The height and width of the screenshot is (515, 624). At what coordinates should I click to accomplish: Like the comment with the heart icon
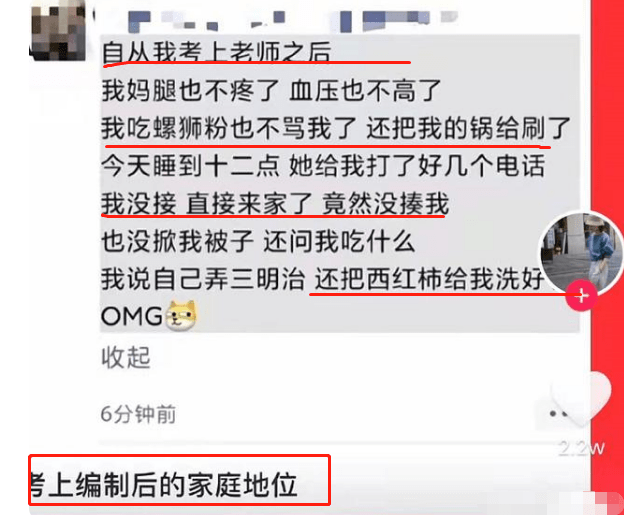click(x=583, y=398)
